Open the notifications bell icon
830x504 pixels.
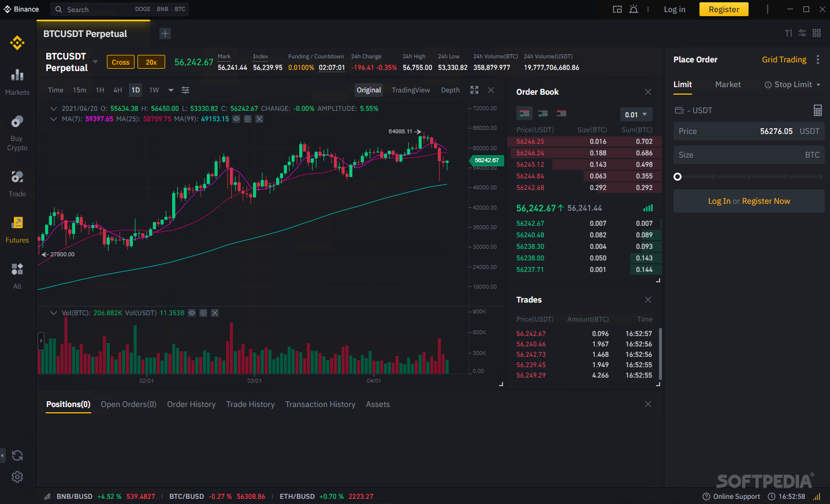[x=634, y=9]
